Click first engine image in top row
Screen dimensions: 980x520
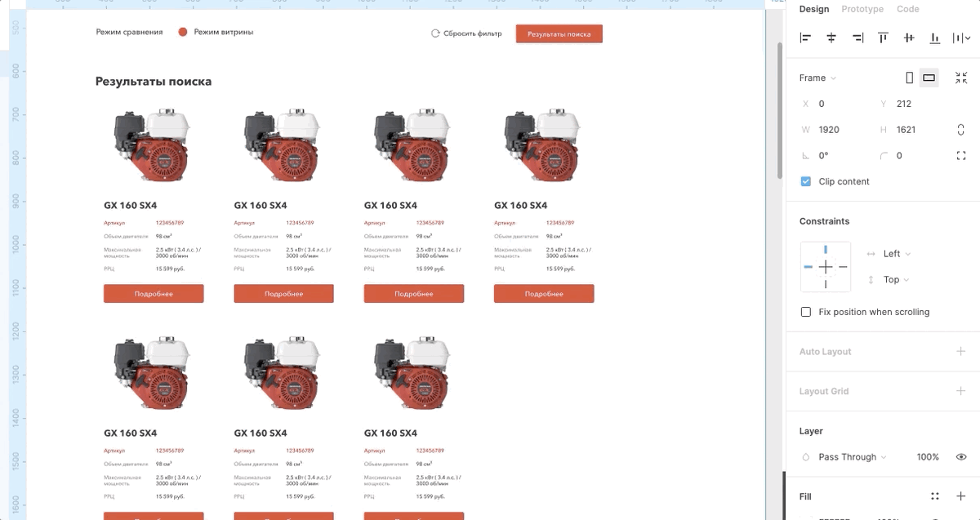click(x=153, y=144)
